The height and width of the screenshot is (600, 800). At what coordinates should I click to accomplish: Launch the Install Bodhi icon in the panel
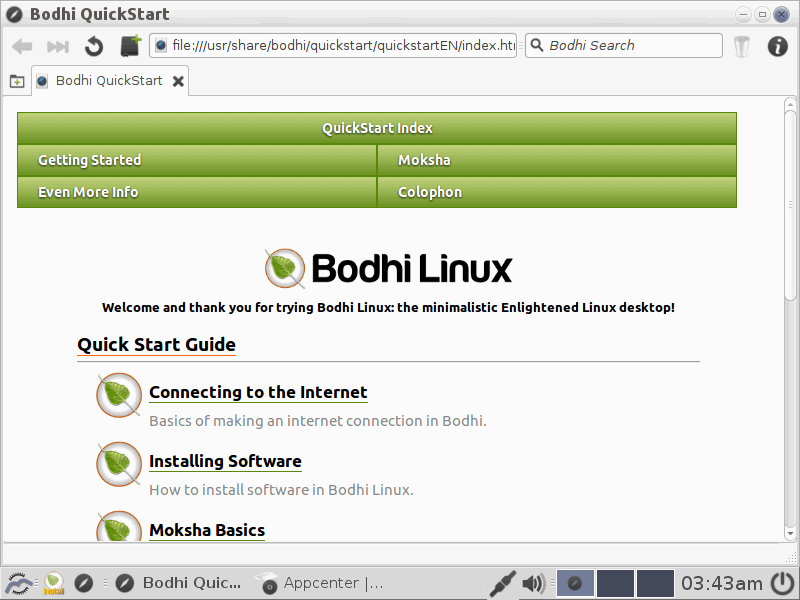(x=54, y=583)
